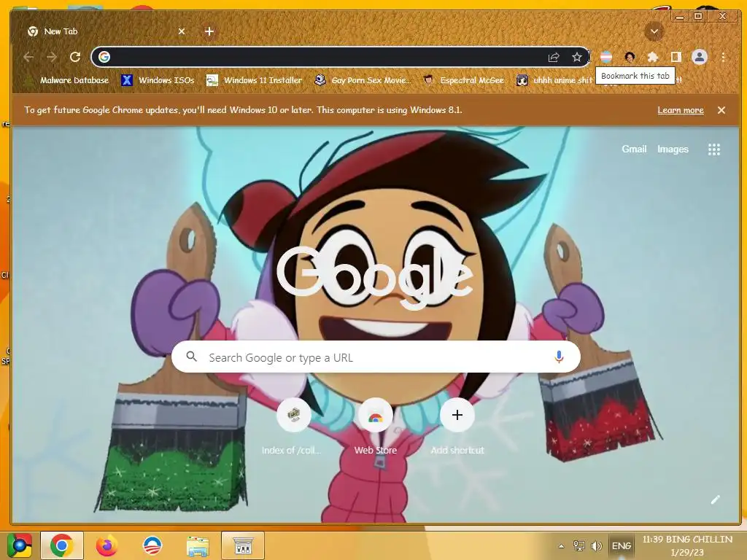Open the Malware Database bookmark
Image resolution: width=747 pixels, height=560 pixels.
pos(66,80)
